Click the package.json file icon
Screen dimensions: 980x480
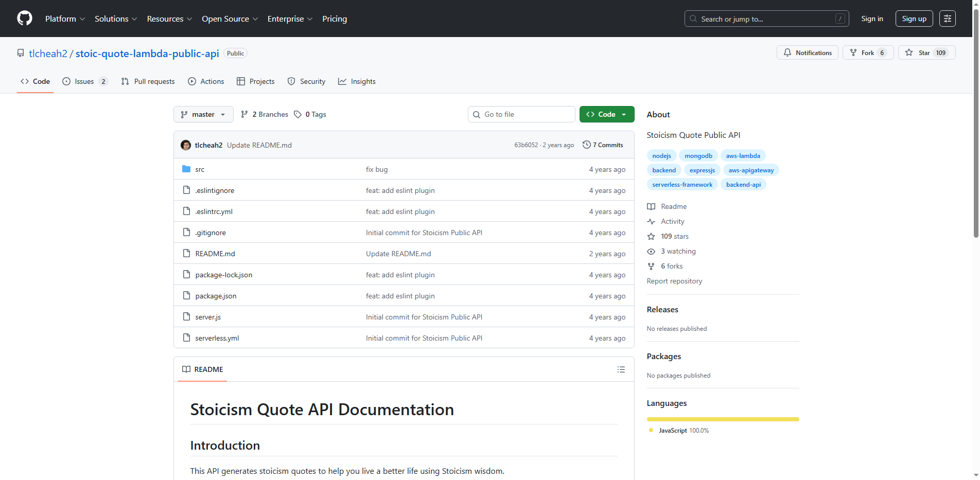(186, 296)
